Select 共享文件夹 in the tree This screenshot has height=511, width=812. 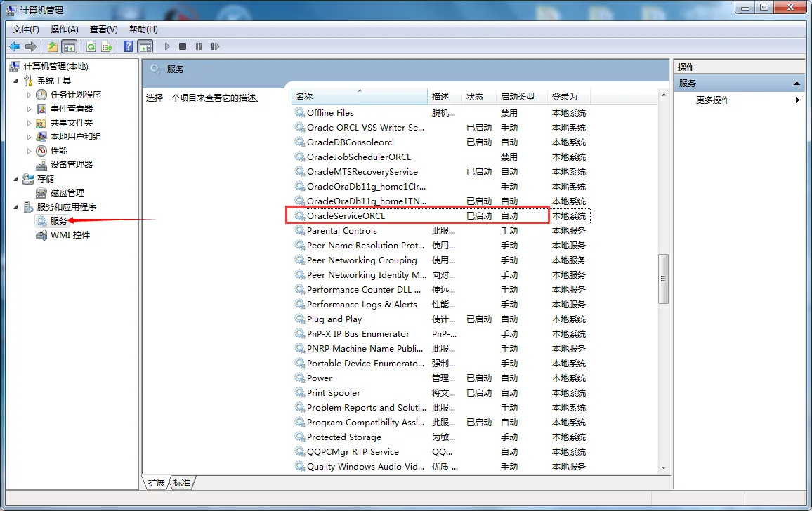[72, 122]
